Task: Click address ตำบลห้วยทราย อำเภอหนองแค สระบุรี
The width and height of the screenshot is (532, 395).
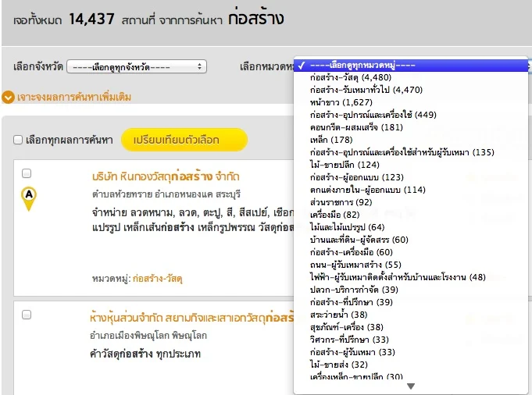Action: coord(166,194)
